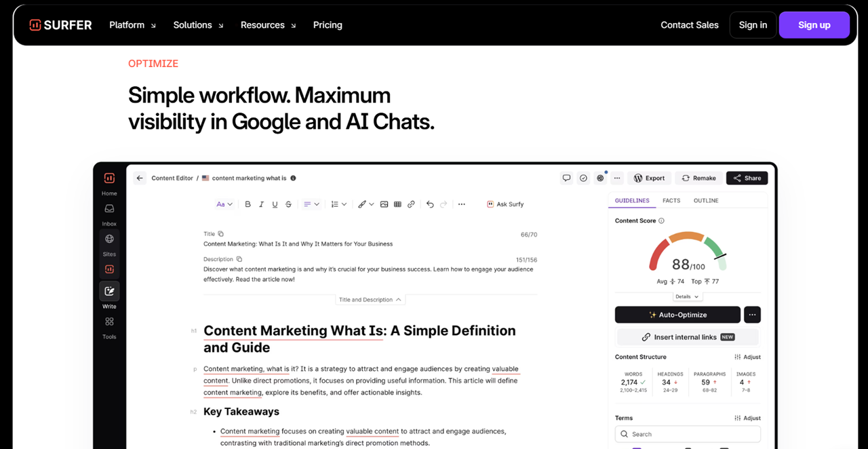Open the Inbox icon in editor sidebar
Image resolution: width=868 pixels, height=449 pixels.
coord(109,209)
